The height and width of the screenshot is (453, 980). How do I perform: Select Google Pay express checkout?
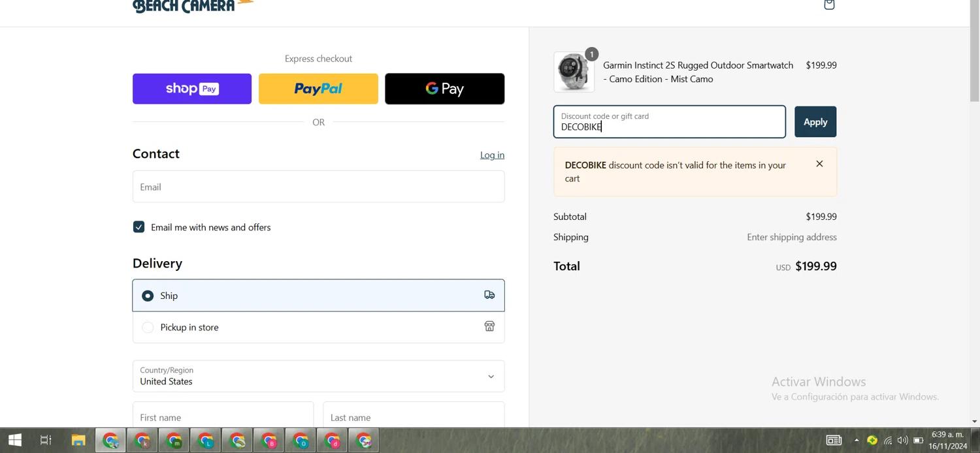click(444, 89)
